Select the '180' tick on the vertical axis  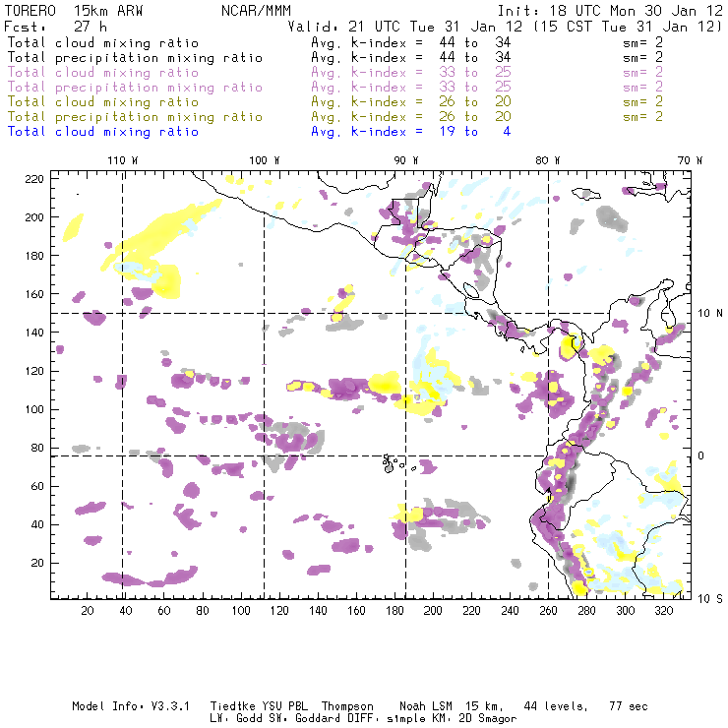click(x=34, y=256)
